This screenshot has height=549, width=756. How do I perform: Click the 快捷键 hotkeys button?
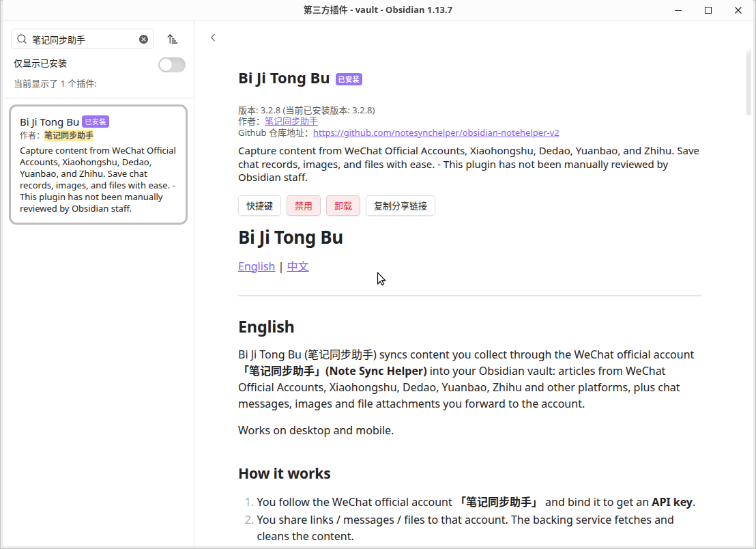(x=260, y=206)
